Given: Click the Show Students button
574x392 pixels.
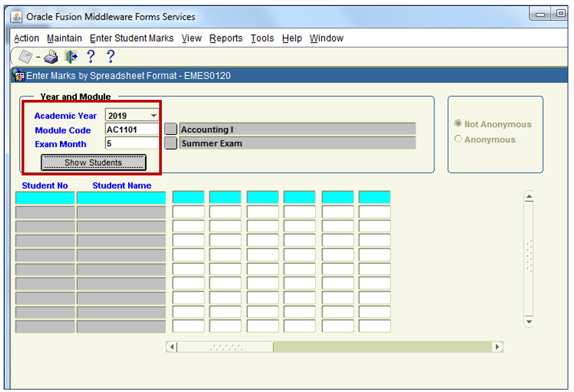Looking at the screenshot, I should tap(93, 163).
